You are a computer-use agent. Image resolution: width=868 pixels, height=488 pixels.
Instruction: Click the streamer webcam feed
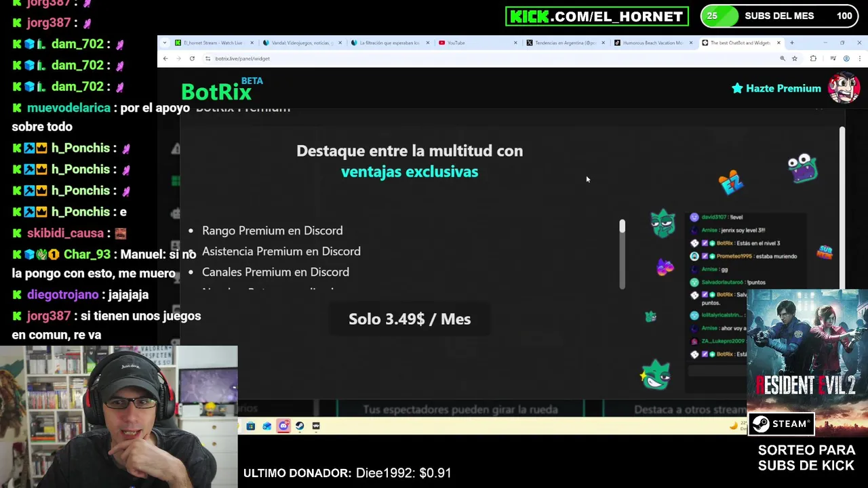119,417
